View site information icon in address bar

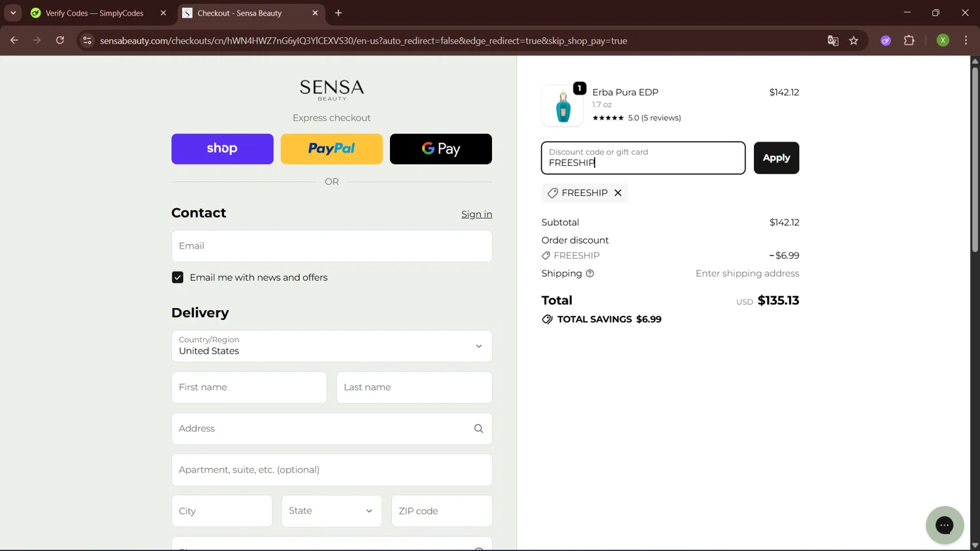click(87, 40)
